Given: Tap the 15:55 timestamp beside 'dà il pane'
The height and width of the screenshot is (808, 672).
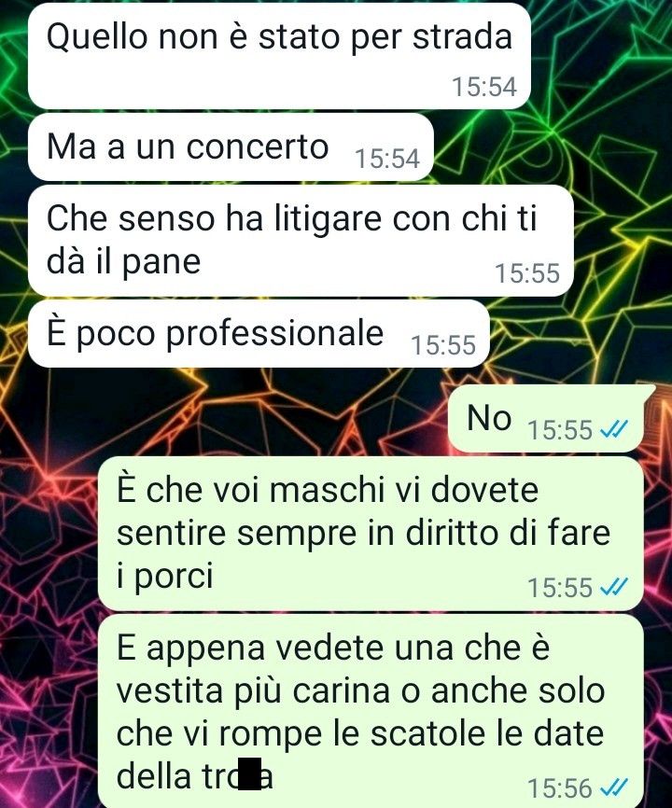Looking at the screenshot, I should point(526,273).
